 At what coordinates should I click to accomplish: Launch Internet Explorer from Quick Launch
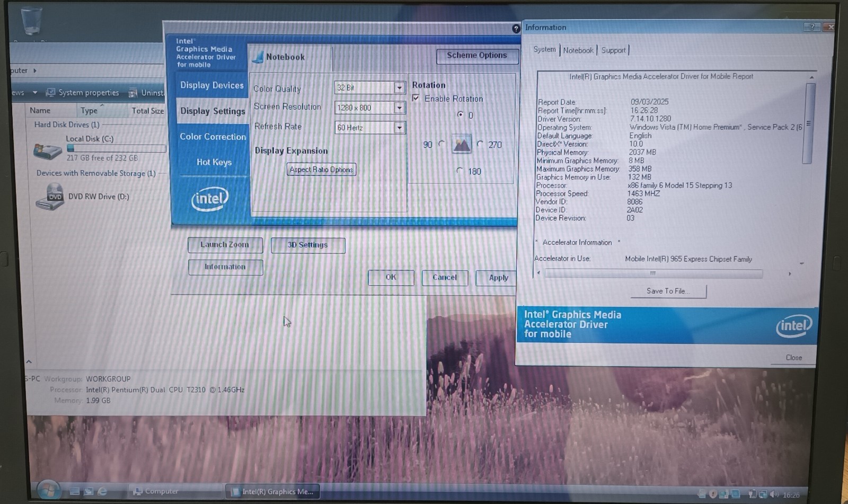[102, 491]
